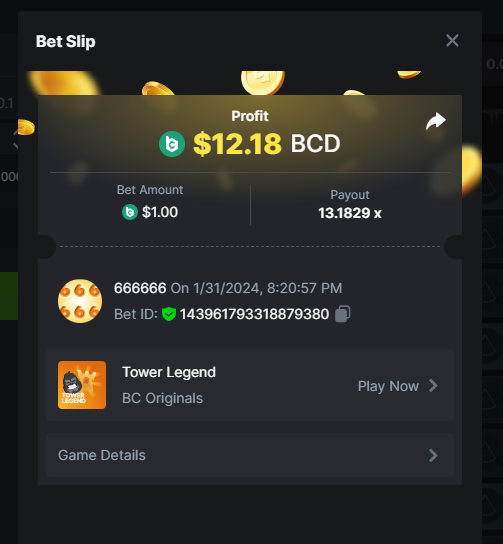The height and width of the screenshot is (544, 503).
Task: Expand Game Details chevron
Action: pos(433,455)
